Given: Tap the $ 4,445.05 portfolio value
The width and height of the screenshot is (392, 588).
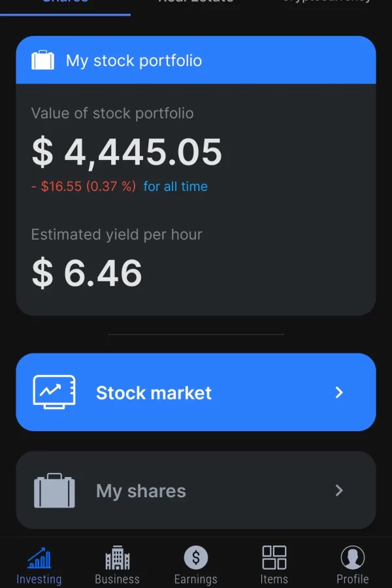Looking at the screenshot, I should (x=127, y=152).
